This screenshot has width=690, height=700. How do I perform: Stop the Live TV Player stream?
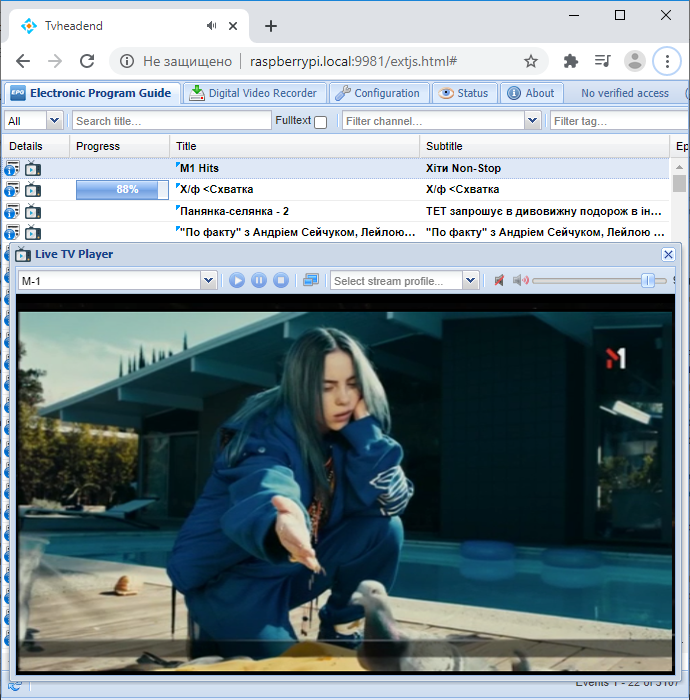[x=281, y=280]
